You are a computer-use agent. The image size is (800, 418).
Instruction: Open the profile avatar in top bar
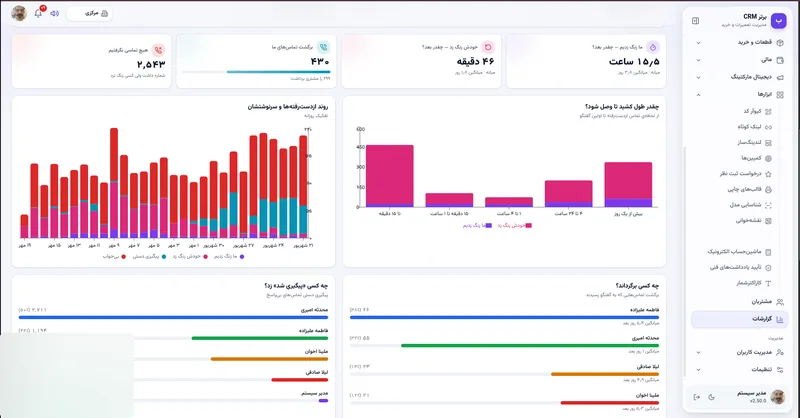[x=19, y=13]
